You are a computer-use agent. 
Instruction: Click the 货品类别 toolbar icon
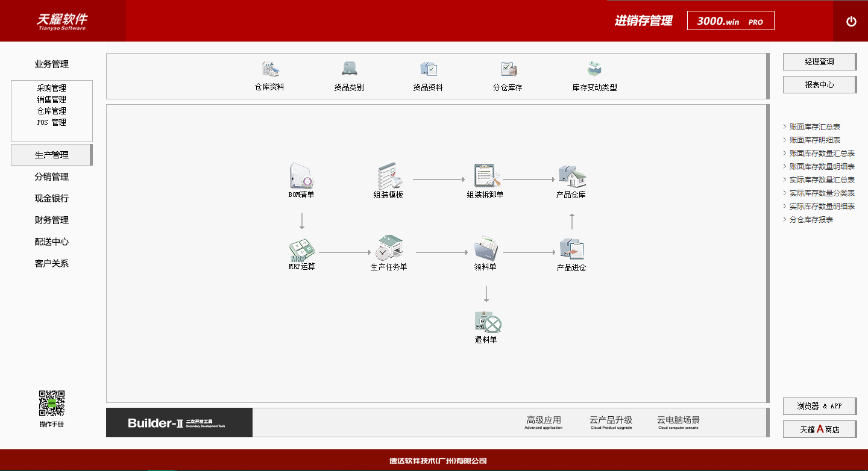click(x=349, y=69)
